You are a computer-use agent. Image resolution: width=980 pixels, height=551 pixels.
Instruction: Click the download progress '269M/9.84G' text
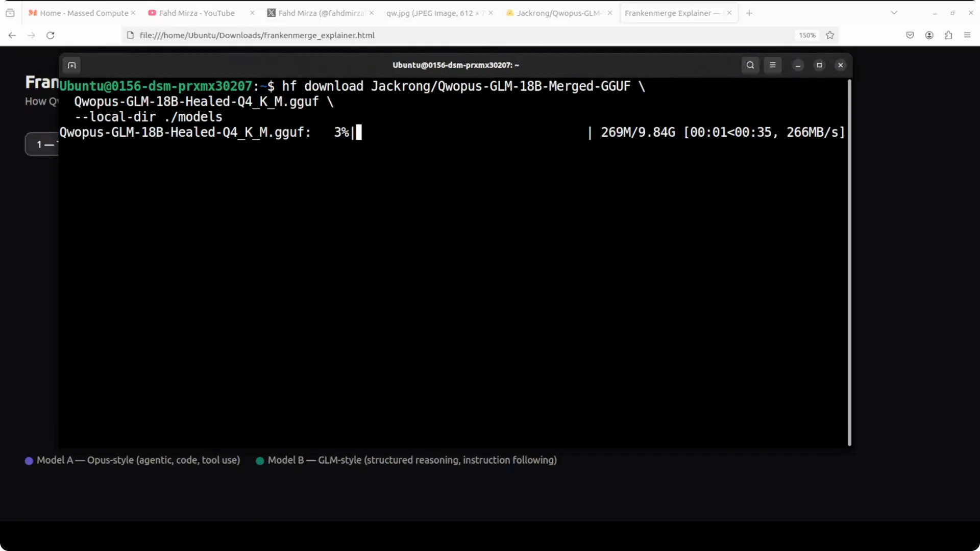coord(638,132)
